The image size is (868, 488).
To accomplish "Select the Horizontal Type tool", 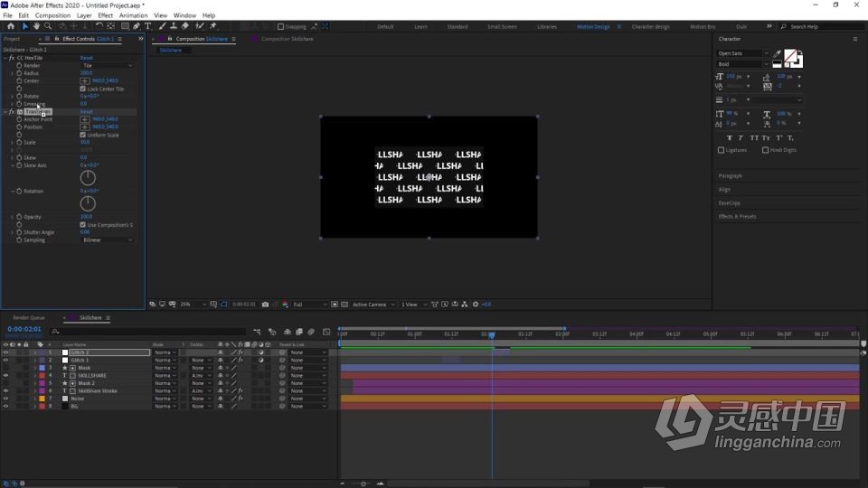I will click(147, 26).
